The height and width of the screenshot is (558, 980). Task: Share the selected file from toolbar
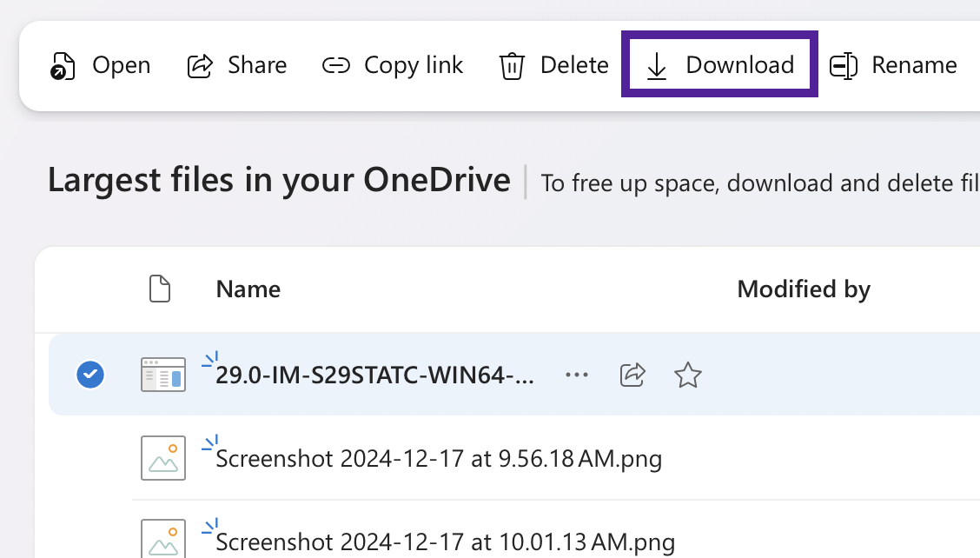[237, 65]
